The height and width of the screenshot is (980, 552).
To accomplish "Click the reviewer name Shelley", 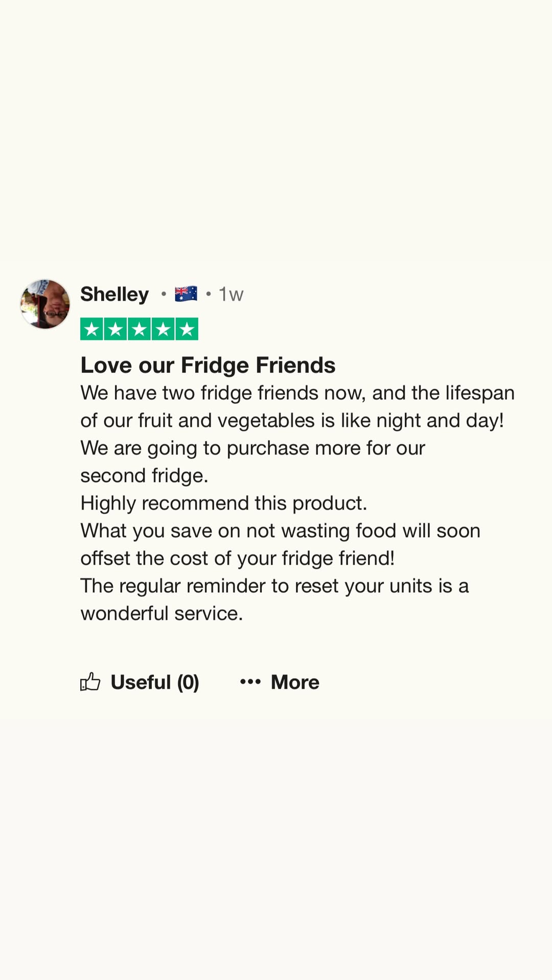I will 114,294.
